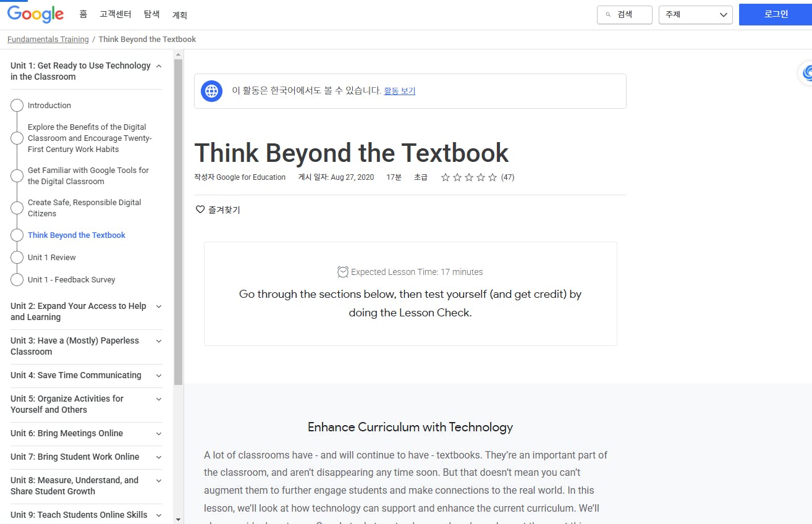Expand Unit 8: Measure, Understand, and Share

pos(159,481)
